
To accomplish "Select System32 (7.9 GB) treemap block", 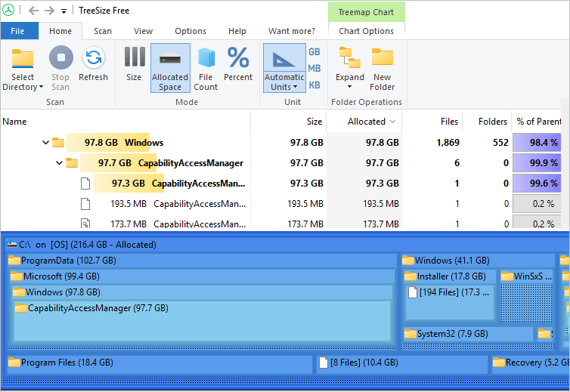I will click(x=468, y=334).
